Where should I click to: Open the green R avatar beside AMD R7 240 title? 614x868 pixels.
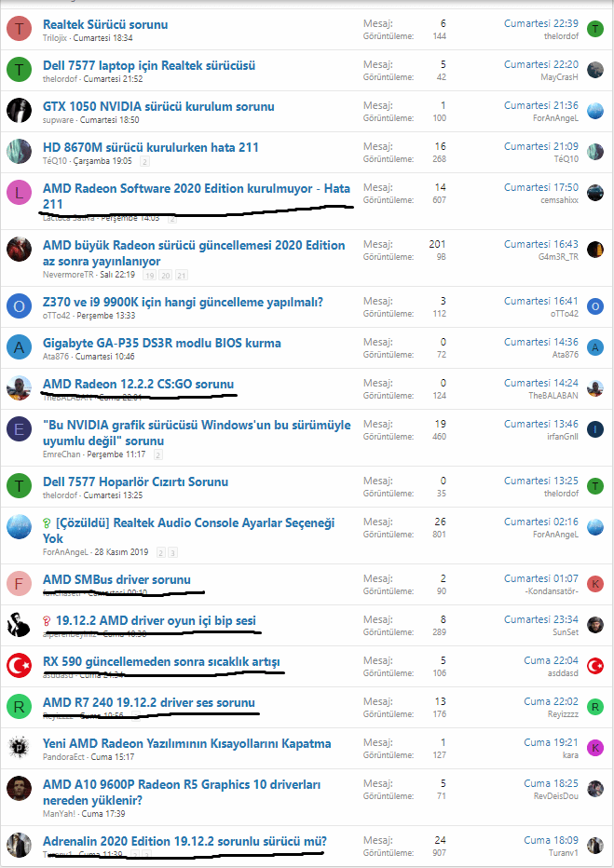point(19,706)
